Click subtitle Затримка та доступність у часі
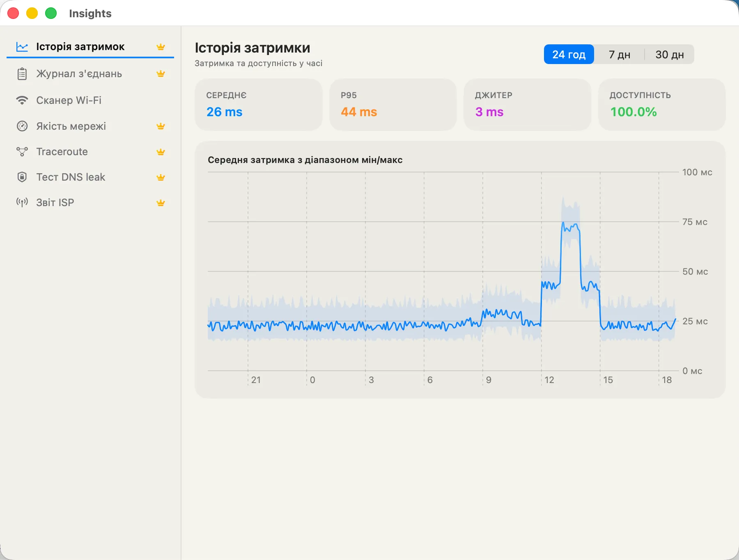Image resolution: width=739 pixels, height=560 pixels. point(259,63)
